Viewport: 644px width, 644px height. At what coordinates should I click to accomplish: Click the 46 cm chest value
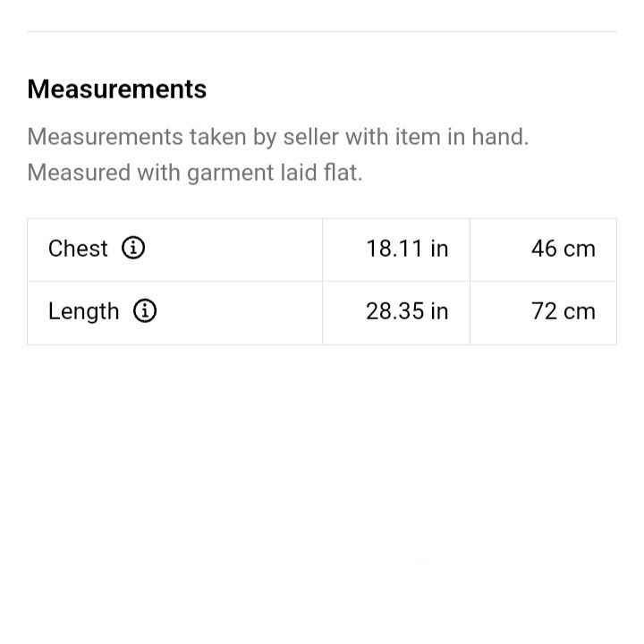point(563,249)
